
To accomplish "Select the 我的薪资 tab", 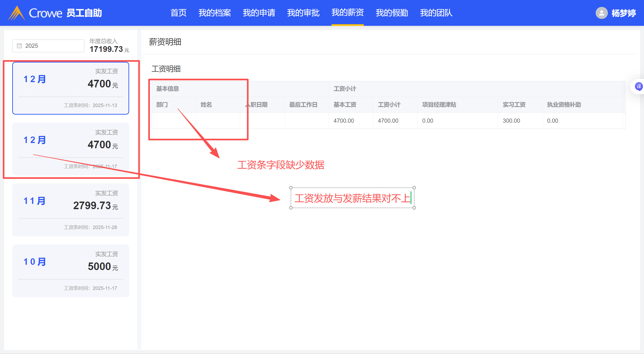I will (x=347, y=13).
